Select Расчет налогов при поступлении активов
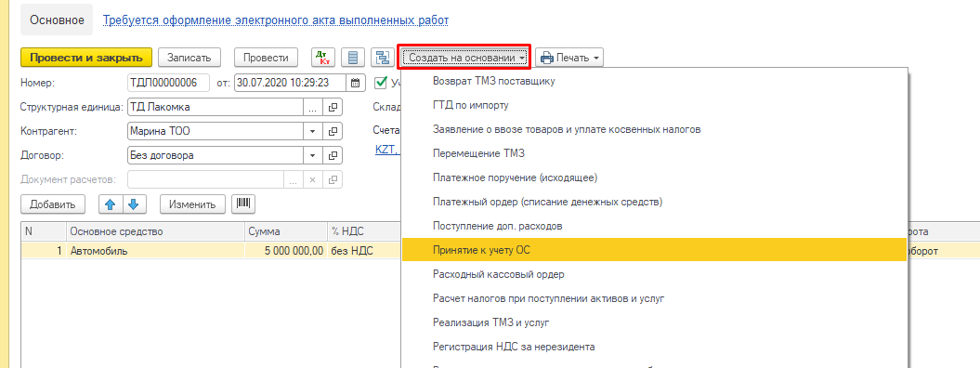The image size is (980, 368). coord(654,298)
